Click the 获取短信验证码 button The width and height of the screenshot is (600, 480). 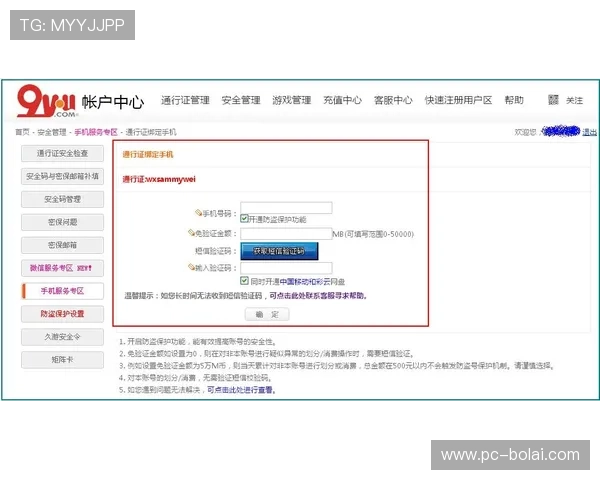click(x=279, y=251)
